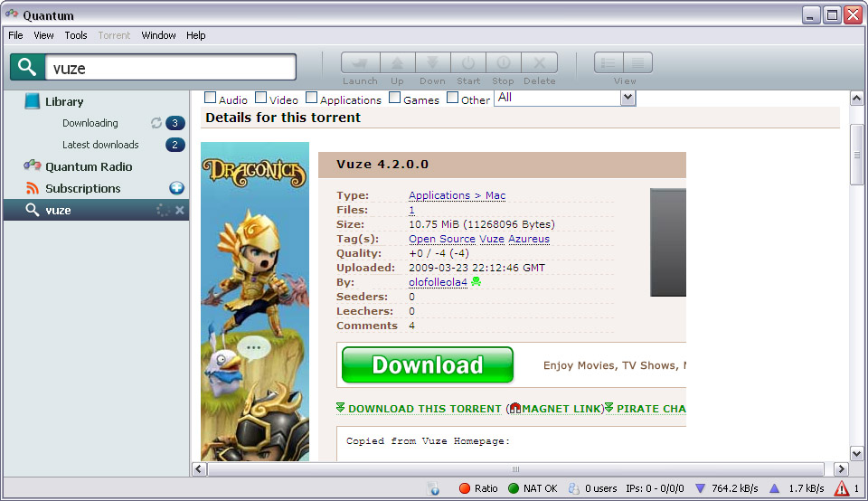Click the Start toolbar icon

point(468,62)
